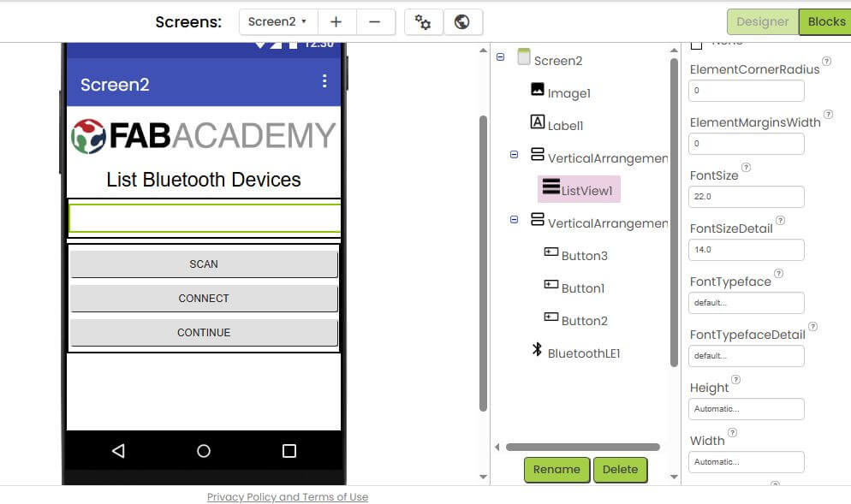Click the components panel horizontal scrollbar
Screen dimensions: 851x504
pyautogui.click(x=583, y=447)
